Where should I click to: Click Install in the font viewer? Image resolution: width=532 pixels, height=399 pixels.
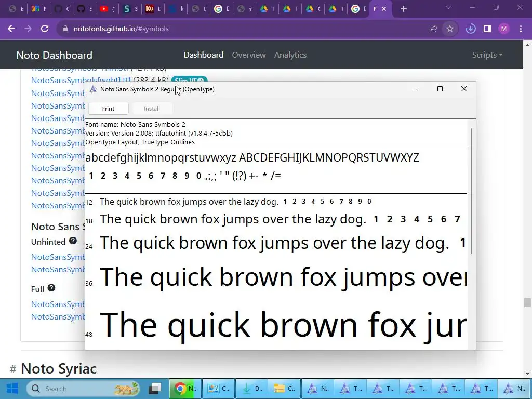(x=152, y=109)
